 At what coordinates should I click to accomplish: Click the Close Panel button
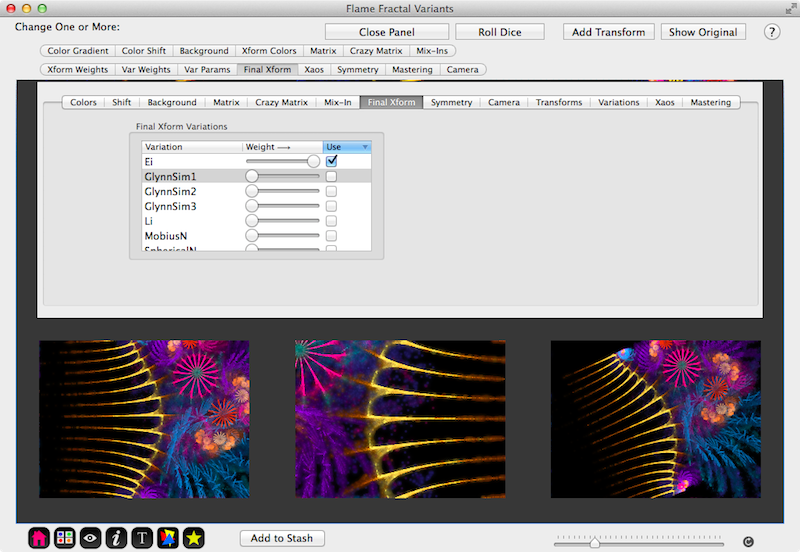point(387,32)
